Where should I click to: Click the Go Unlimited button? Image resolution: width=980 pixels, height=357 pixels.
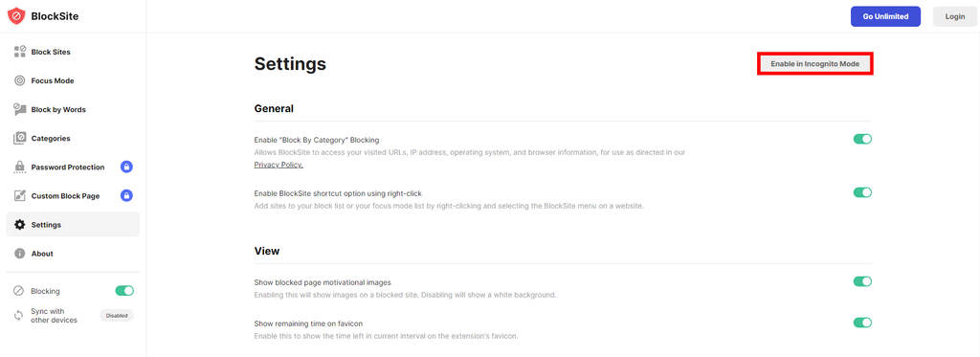pyautogui.click(x=885, y=16)
